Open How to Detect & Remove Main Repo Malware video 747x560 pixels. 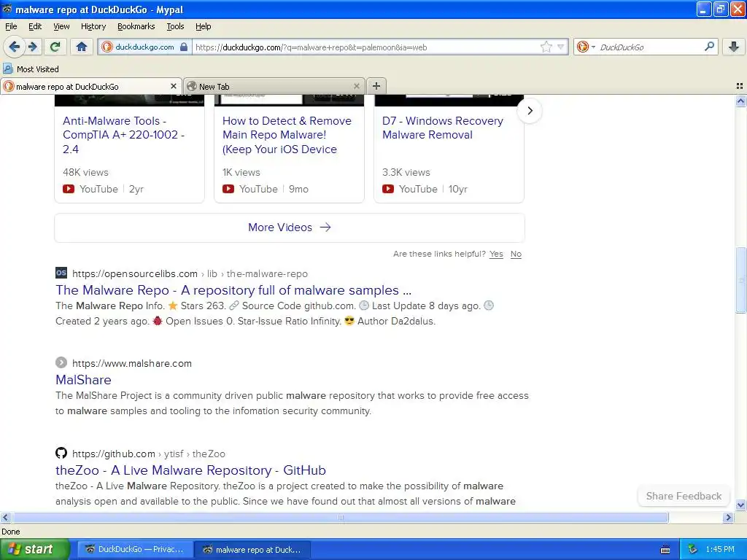pos(287,135)
